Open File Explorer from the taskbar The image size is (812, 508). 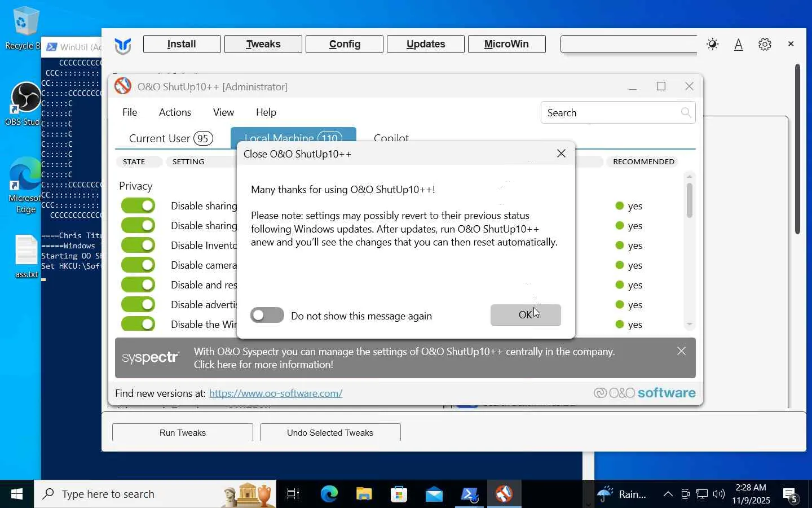(364, 494)
